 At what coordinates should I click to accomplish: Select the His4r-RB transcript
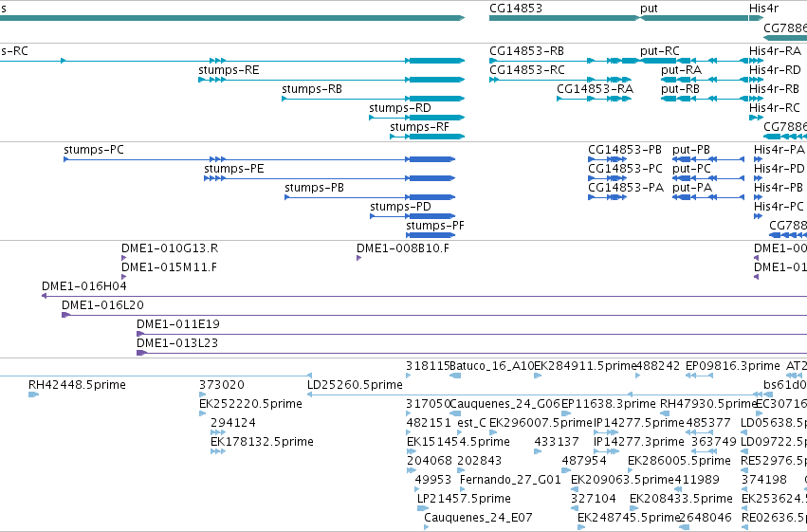[x=756, y=99]
